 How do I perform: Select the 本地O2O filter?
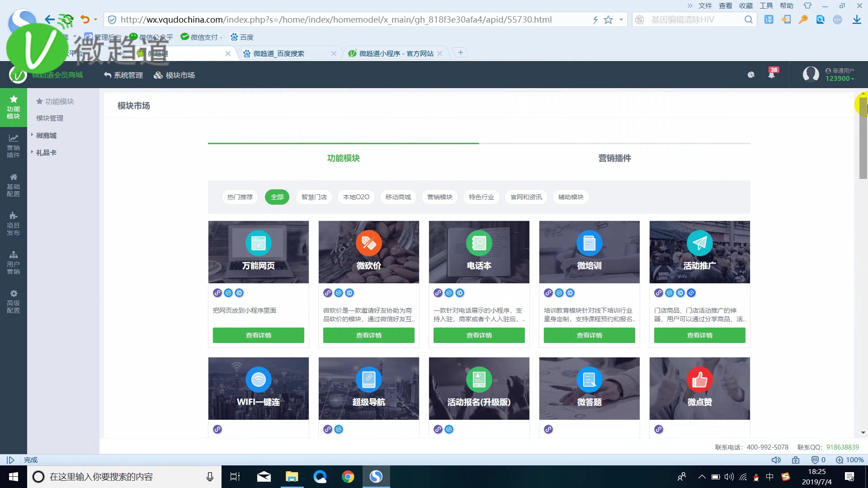tap(356, 197)
